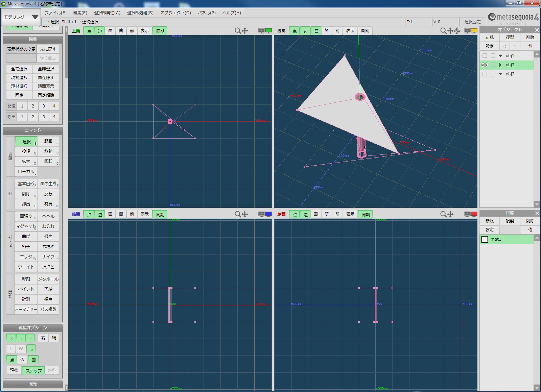Toggle visibility checkbox of obj1
This screenshot has height=392, width=541.
click(x=485, y=56)
